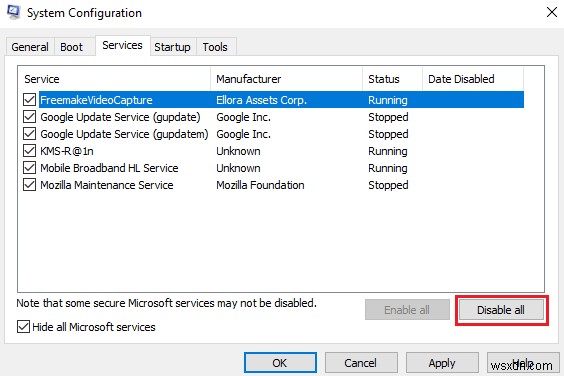Uncheck Google Update Service (gupdate) checkbox

click(x=29, y=117)
